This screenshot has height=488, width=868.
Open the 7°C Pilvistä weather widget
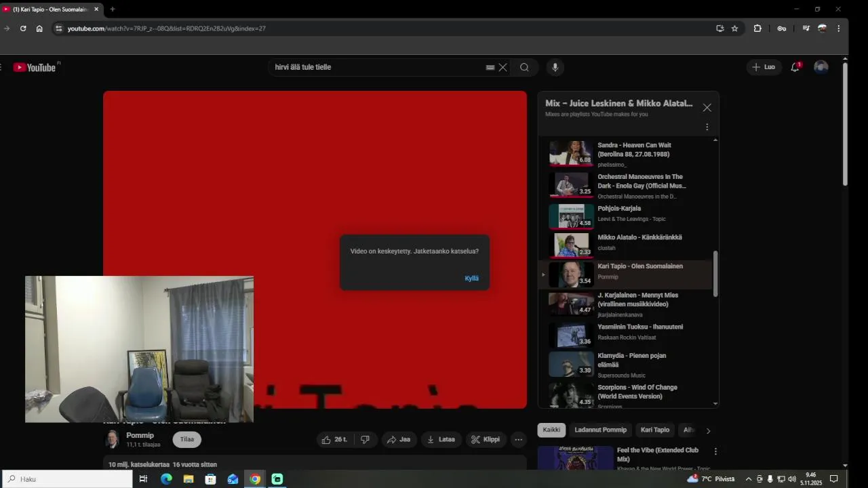click(711, 479)
